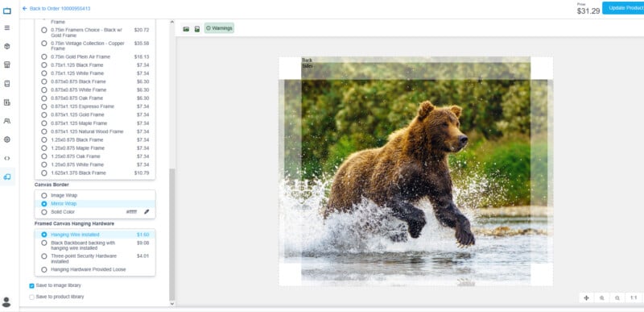Zoom out of the canvas preview
644x312 pixels.
pyautogui.click(x=617, y=298)
